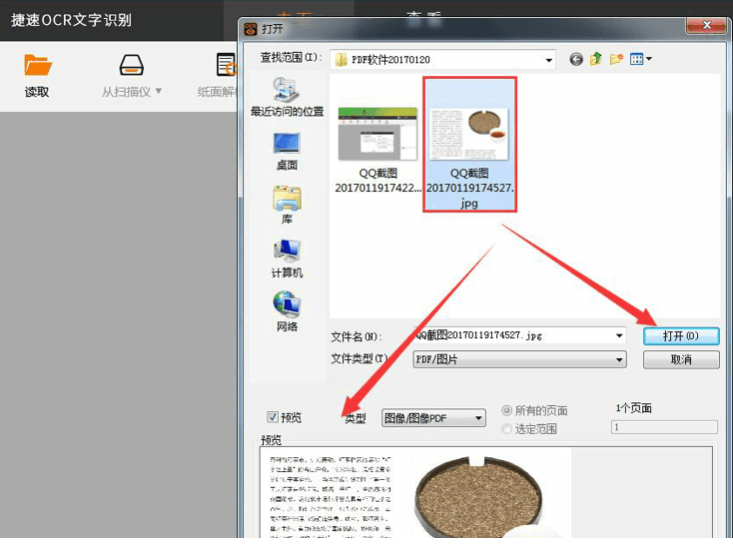Go up one folder level

click(x=597, y=60)
